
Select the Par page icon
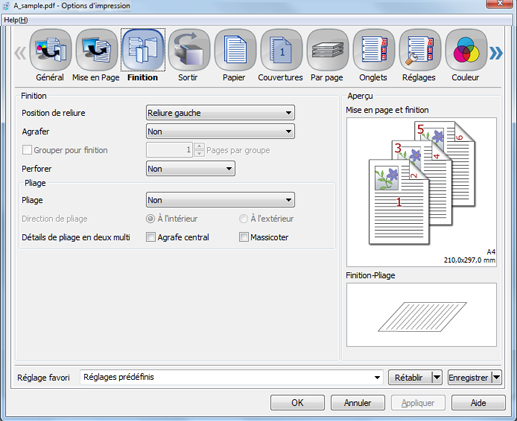(328, 50)
